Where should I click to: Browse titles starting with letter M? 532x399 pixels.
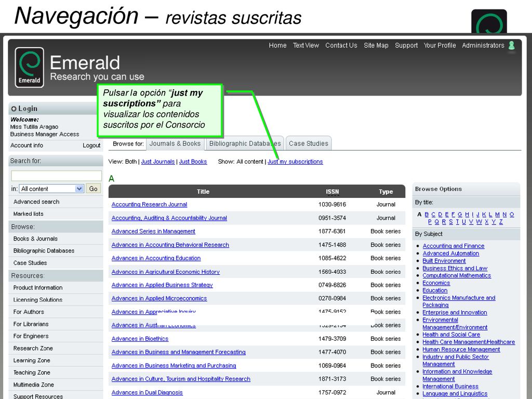[x=497, y=215]
